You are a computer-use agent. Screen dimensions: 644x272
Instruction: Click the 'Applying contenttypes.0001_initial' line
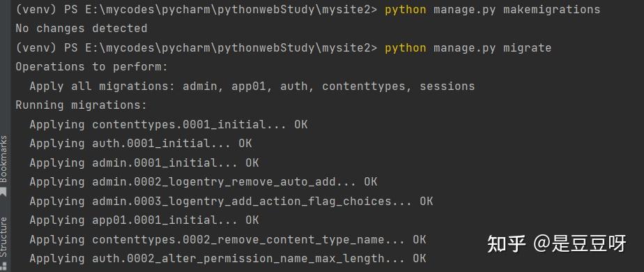[169, 125]
